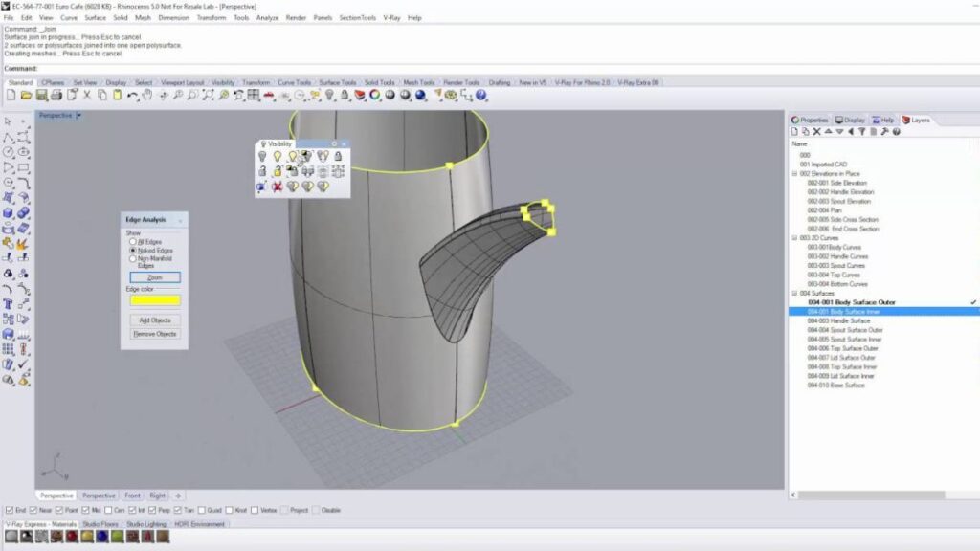Screen dimensions: 980x551
Task: Open the Perspective viewport title dropdown arrow
Action: [x=79, y=115]
